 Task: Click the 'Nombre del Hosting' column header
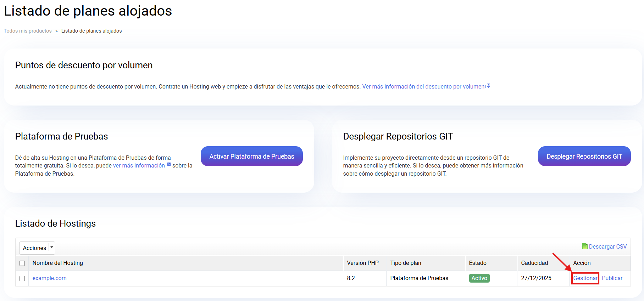[x=57, y=263]
